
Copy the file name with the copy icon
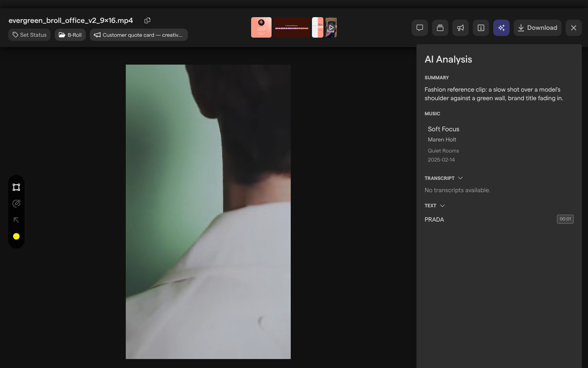click(x=147, y=20)
